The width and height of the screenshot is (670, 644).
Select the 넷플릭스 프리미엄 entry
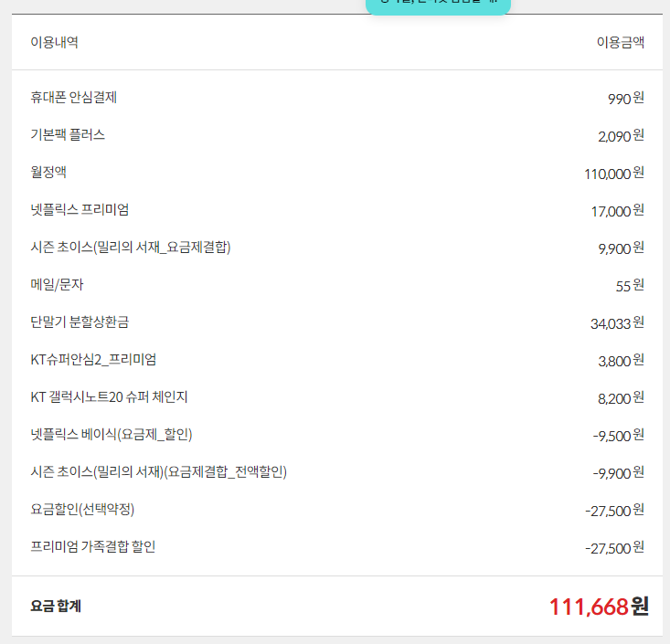pyautogui.click(x=80, y=210)
